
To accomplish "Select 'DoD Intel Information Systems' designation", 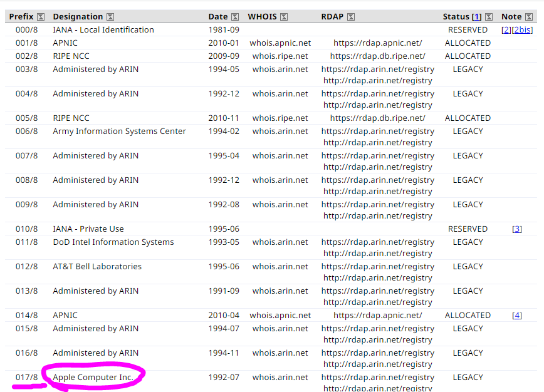I will tap(113, 242).
